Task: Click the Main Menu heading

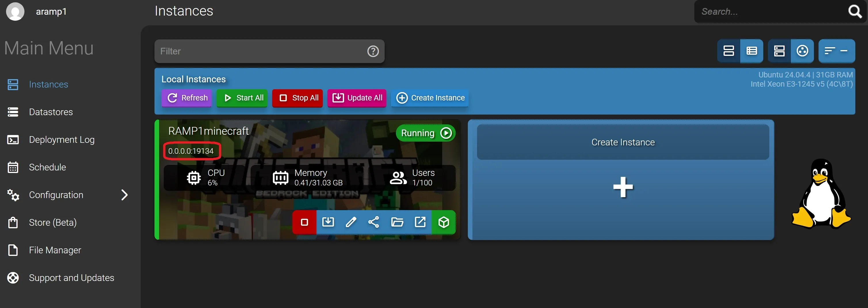Action: [49, 48]
